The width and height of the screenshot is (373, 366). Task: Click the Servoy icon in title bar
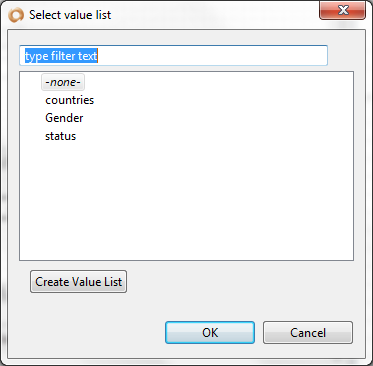point(16,15)
